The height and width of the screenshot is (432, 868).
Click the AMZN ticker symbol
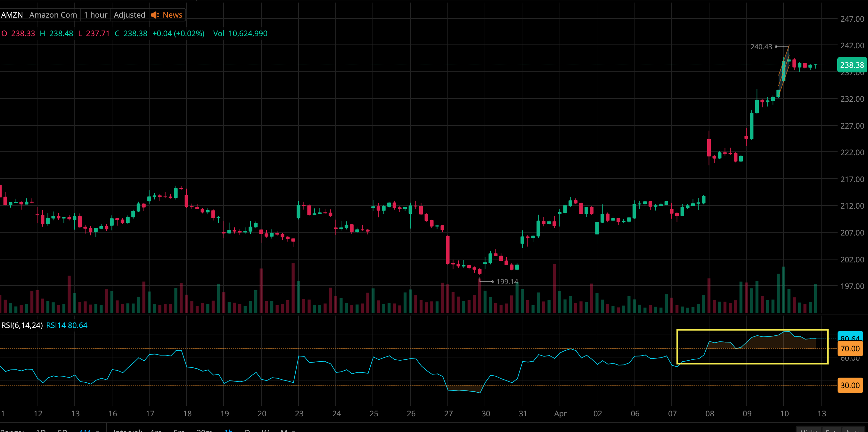pyautogui.click(x=12, y=15)
